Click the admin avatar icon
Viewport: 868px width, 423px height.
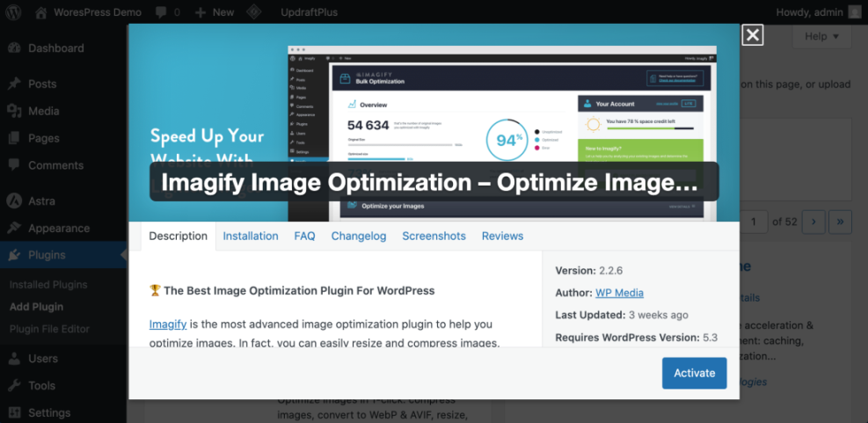[854, 12]
